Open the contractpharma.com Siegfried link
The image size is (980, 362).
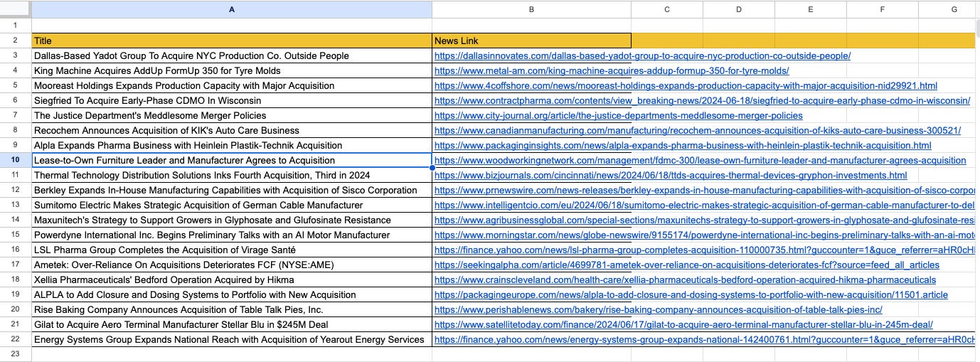pos(702,100)
